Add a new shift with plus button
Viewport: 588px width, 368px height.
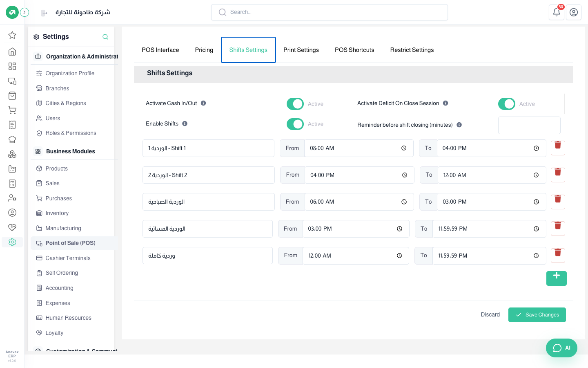click(x=557, y=278)
